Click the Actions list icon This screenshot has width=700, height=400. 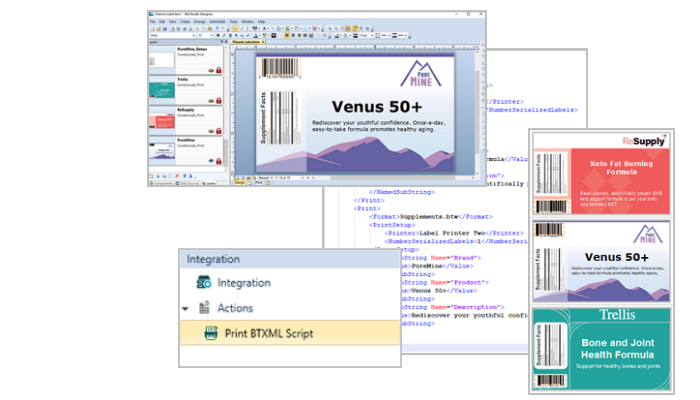click(203, 308)
